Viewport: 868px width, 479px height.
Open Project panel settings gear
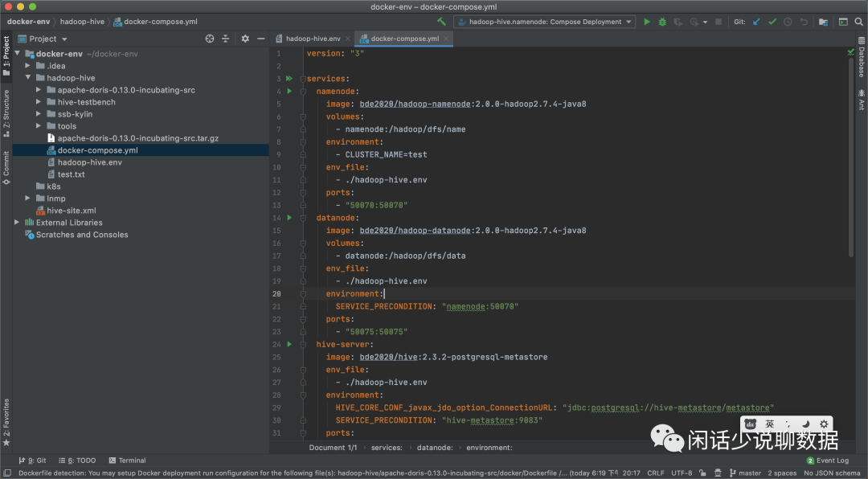point(245,39)
